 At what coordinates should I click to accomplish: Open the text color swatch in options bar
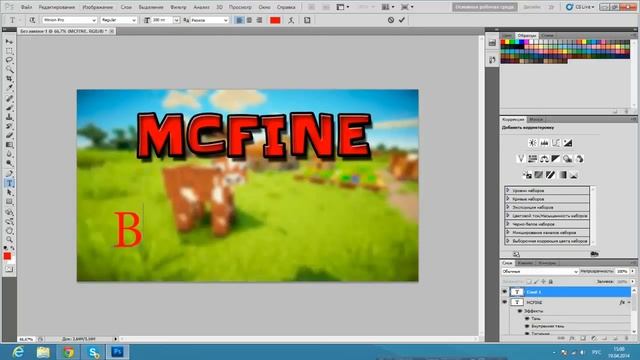[x=275, y=20]
